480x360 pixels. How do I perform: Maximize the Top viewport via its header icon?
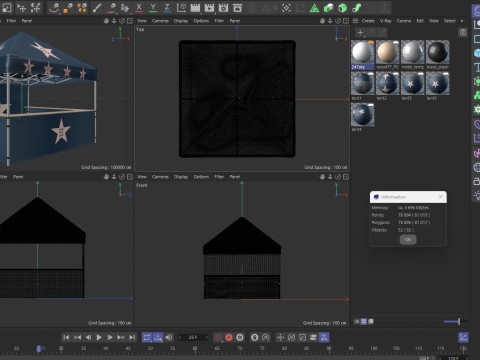pos(346,21)
